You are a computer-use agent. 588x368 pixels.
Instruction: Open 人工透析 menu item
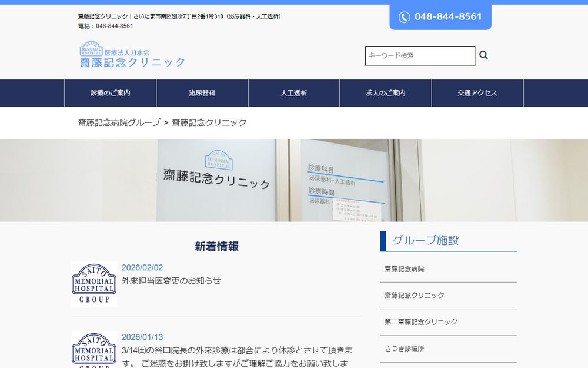(294, 93)
